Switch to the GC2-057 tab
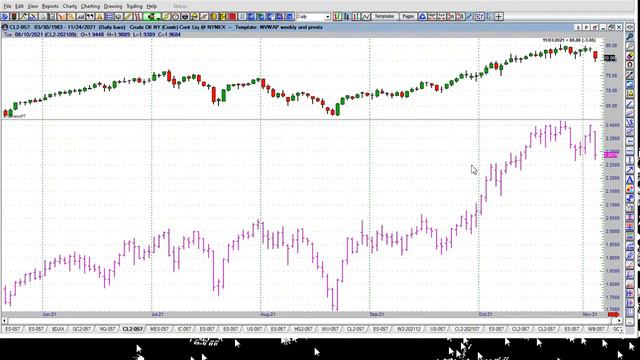The image size is (640, 360). (x=82, y=329)
